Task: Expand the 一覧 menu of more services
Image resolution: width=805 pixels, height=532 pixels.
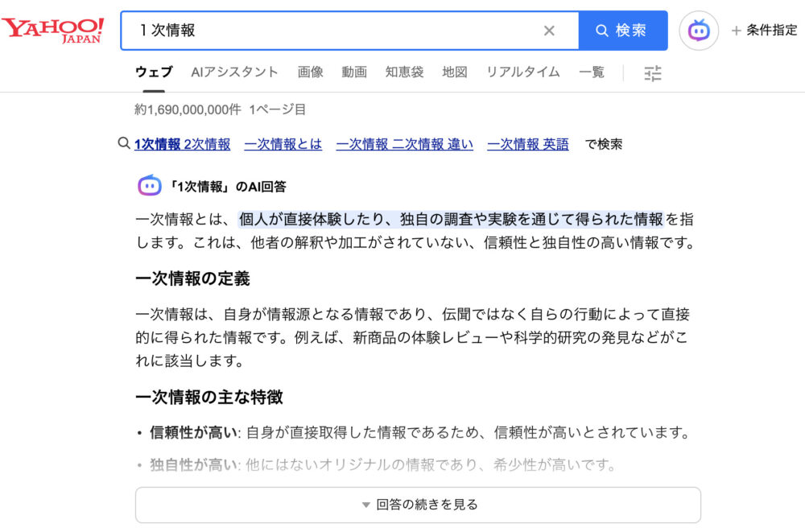Action: coord(591,72)
